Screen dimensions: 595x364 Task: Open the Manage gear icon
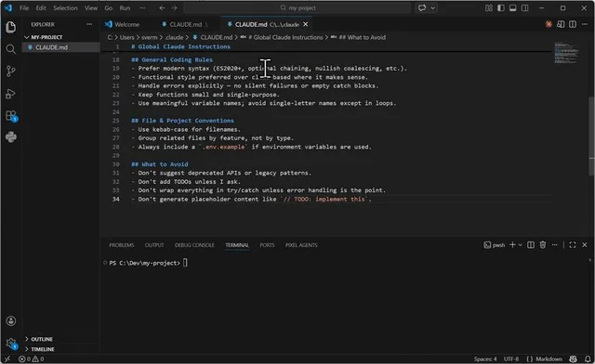click(x=11, y=344)
